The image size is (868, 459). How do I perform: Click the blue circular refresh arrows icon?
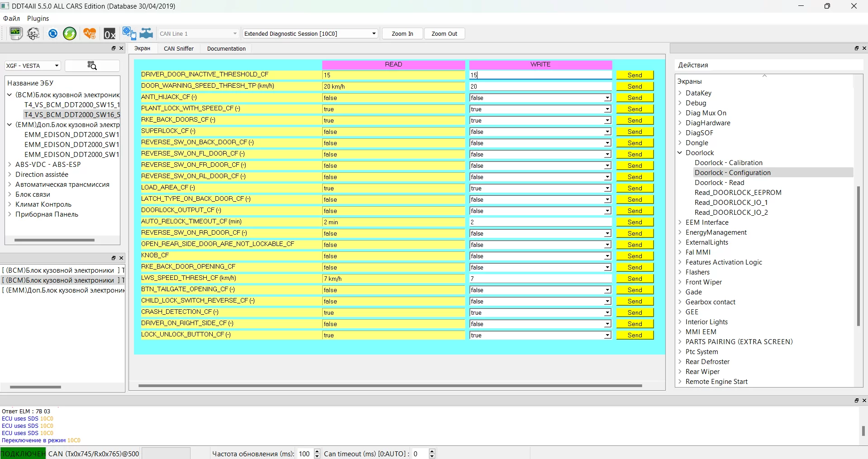click(x=53, y=33)
